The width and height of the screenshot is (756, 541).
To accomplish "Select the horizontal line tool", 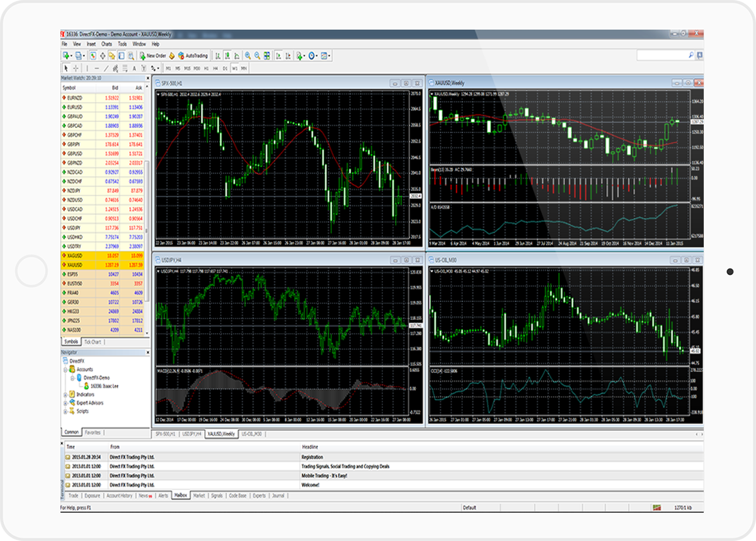I will click(x=96, y=68).
